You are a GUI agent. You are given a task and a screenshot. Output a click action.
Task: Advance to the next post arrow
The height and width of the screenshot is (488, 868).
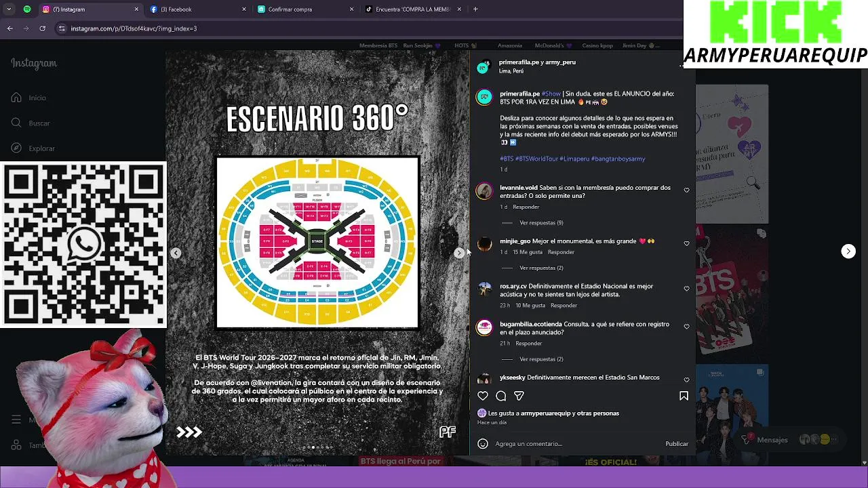tap(848, 251)
